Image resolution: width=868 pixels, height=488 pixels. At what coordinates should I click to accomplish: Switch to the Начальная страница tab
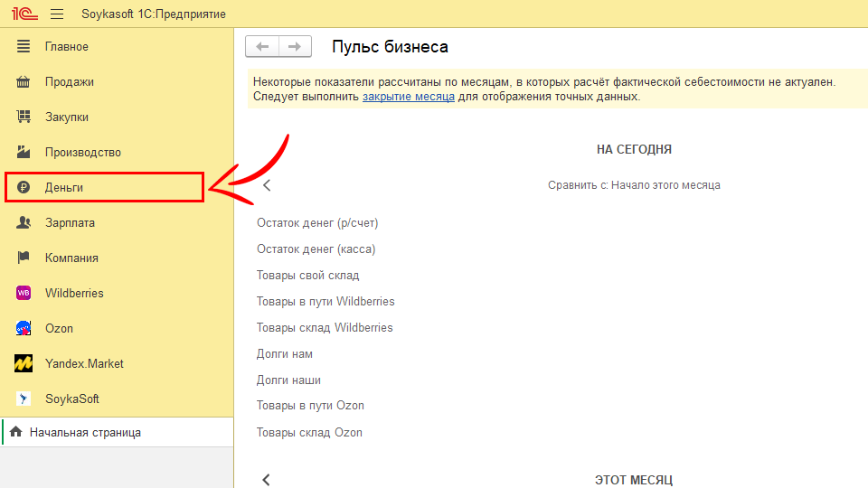[x=85, y=433]
